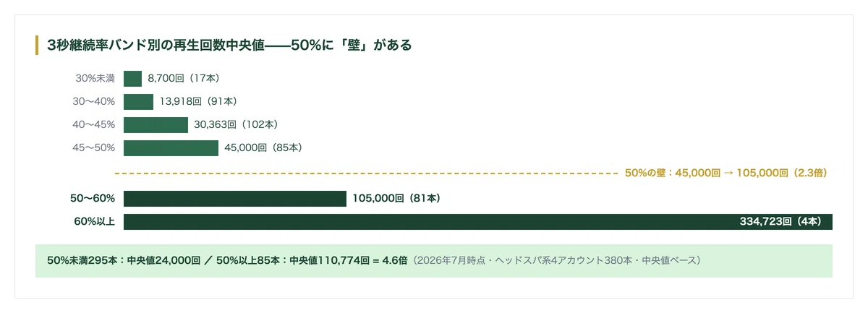Click the 50〜60% dark bar
This screenshot has width=868, height=313.
pyautogui.click(x=235, y=198)
